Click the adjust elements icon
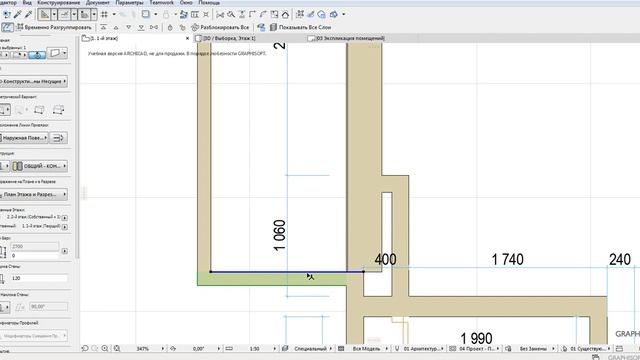Screen dimensions: 640x360 coord(242,15)
